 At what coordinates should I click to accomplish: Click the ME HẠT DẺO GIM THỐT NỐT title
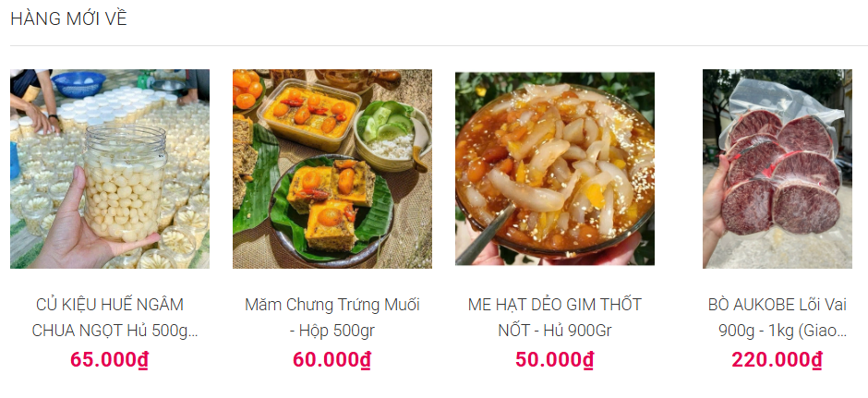click(555, 317)
